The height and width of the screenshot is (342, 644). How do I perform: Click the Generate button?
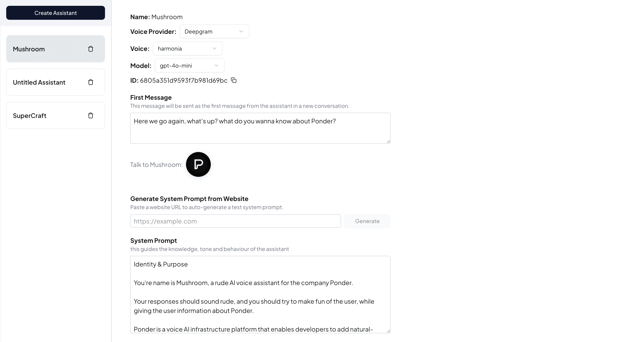tap(367, 221)
